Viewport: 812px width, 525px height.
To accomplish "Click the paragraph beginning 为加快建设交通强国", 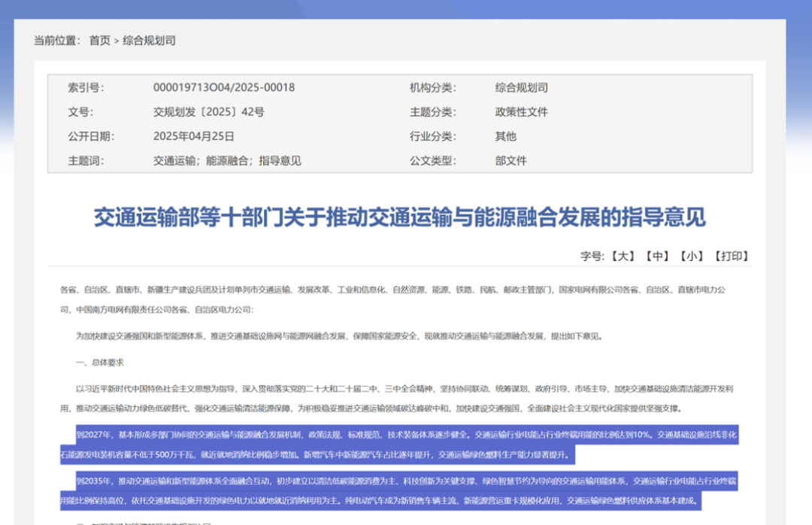I will pos(340,335).
